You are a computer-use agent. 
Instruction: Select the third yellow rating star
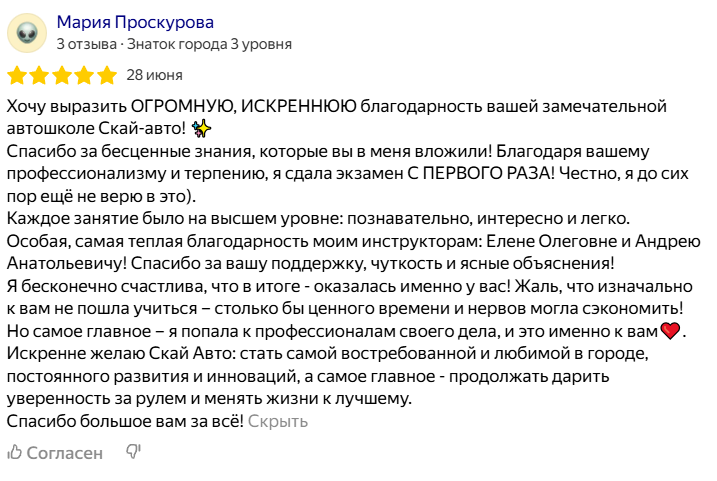(62, 75)
